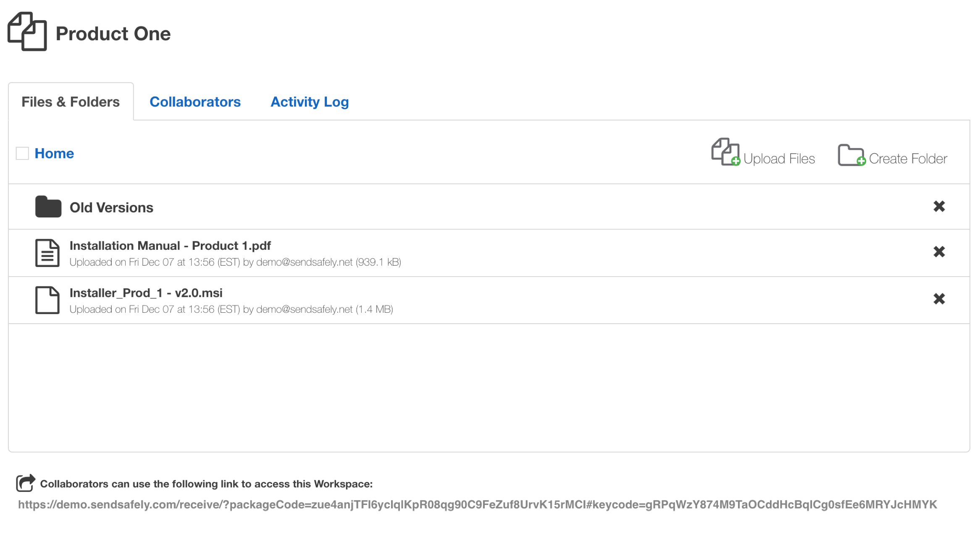The height and width of the screenshot is (536, 980).
Task: Click the Installer_Prod_1 msi file icon
Action: pyautogui.click(x=47, y=300)
